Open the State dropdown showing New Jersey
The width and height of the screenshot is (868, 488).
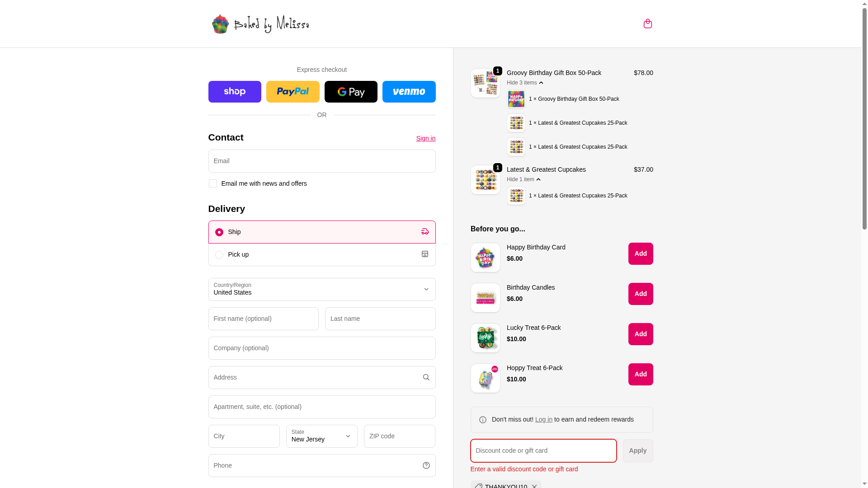click(322, 436)
